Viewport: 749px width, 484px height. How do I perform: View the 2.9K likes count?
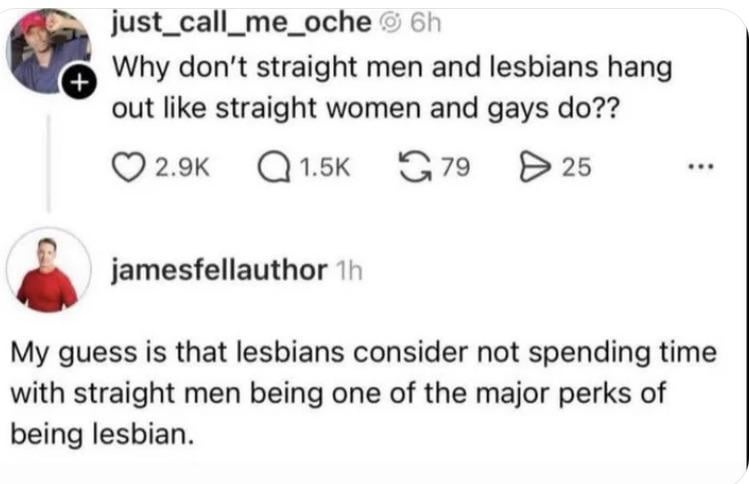[182, 168]
